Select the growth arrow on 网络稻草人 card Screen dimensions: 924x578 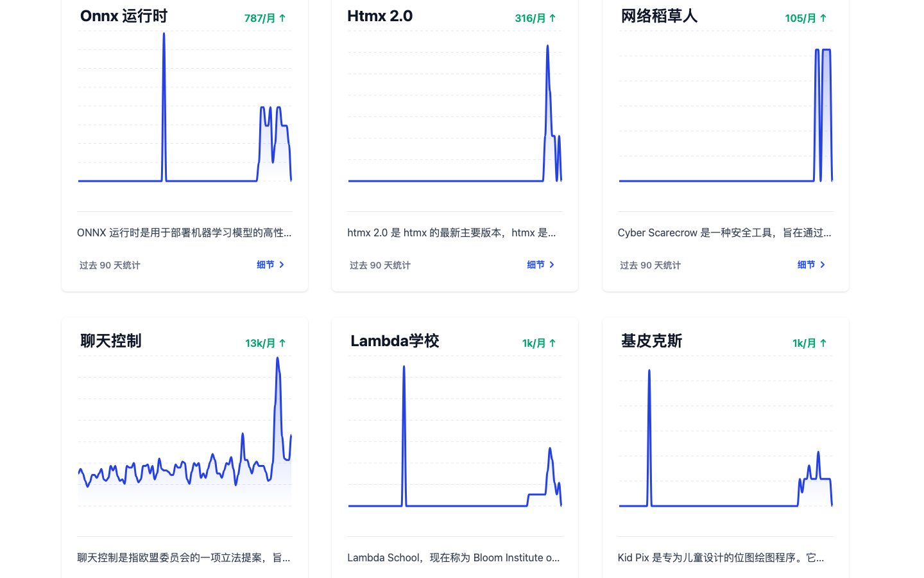(824, 18)
